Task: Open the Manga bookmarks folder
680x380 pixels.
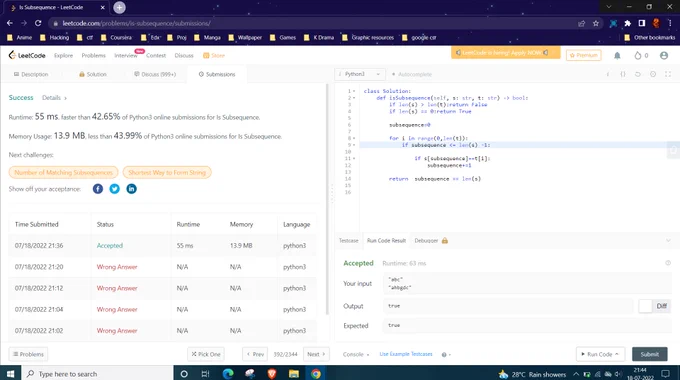Action: point(208,37)
